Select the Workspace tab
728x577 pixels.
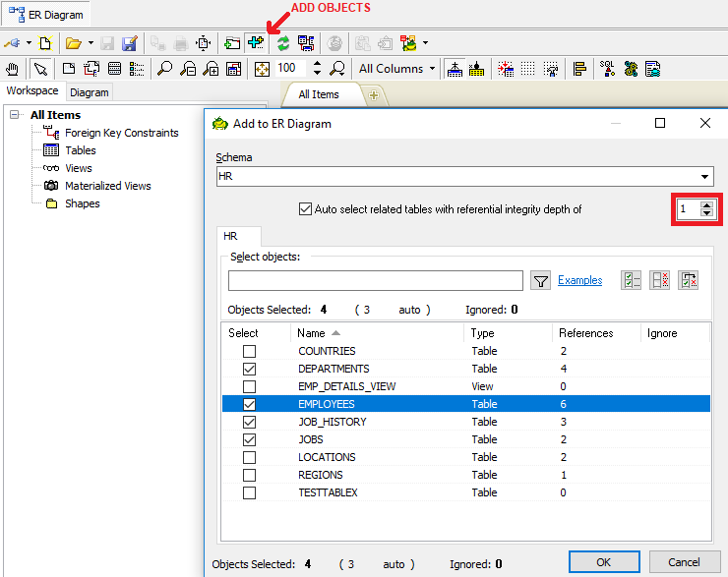point(32,91)
